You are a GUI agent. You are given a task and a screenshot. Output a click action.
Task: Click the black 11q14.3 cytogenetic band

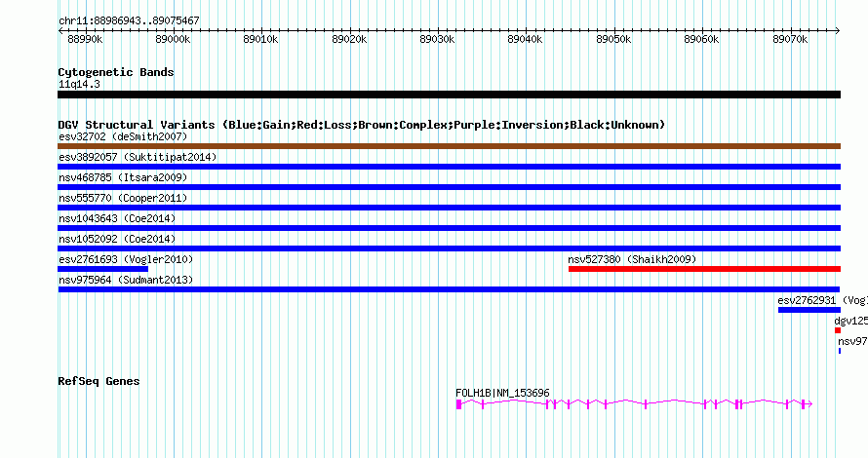(449, 95)
